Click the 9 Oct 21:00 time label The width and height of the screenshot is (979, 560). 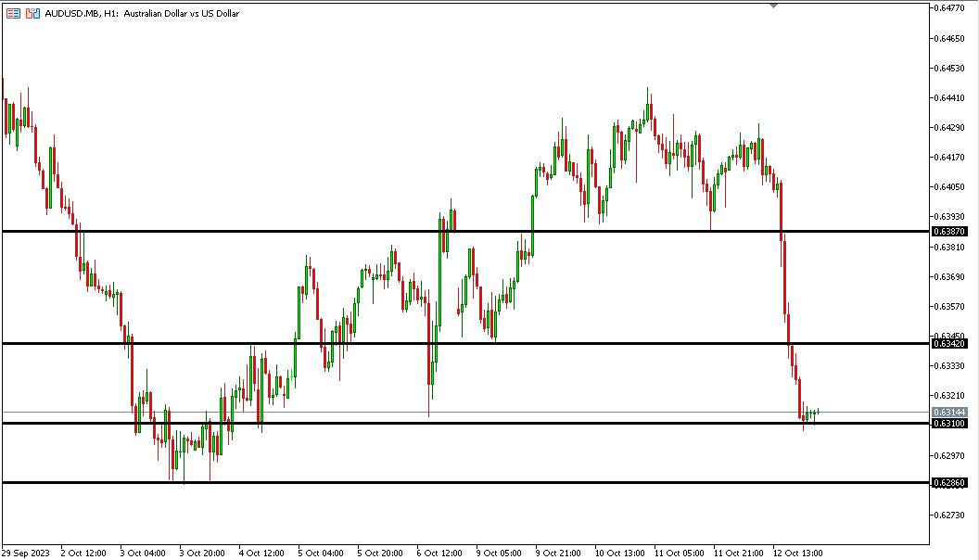point(558,554)
